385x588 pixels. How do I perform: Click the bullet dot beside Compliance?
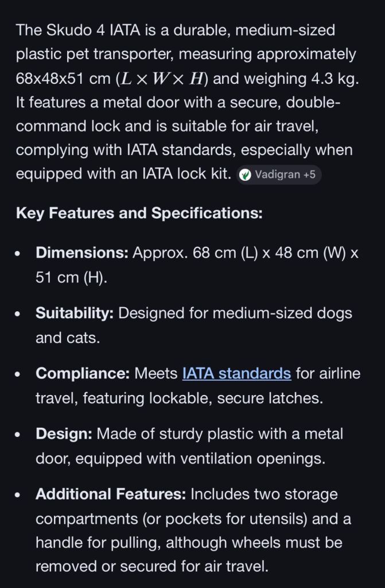[20, 374]
